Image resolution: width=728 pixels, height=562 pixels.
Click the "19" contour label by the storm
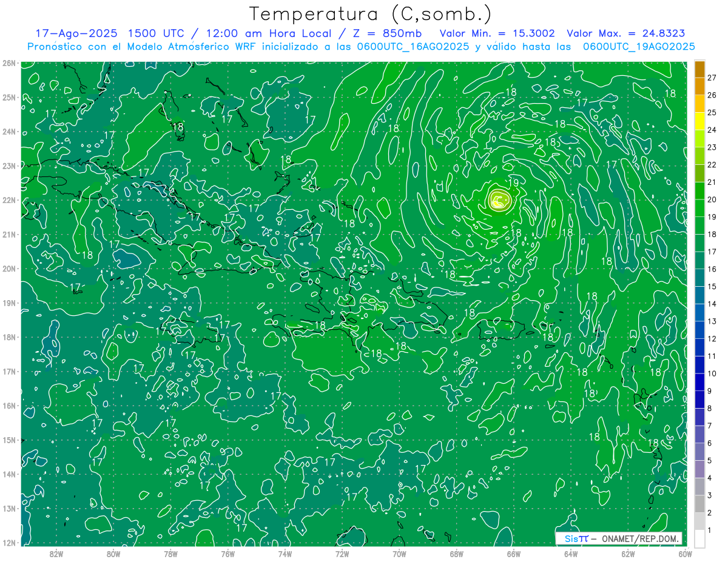point(513,182)
